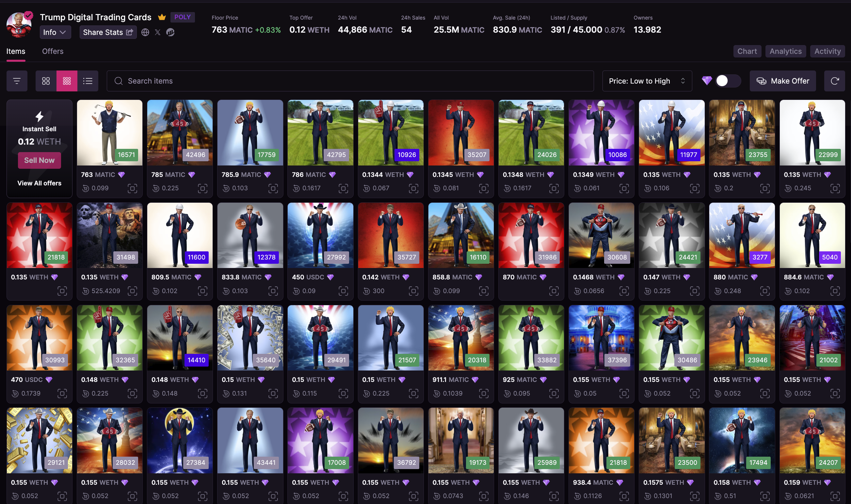Click the last-sale icon on card 24026
This screenshot has height=504, width=851.
(x=507, y=188)
